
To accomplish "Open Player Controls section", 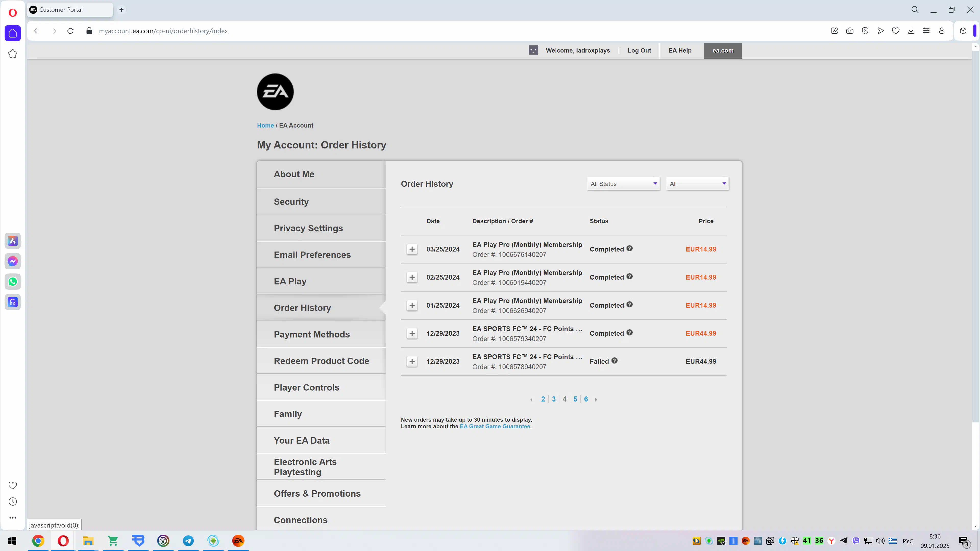I will [321, 387].
